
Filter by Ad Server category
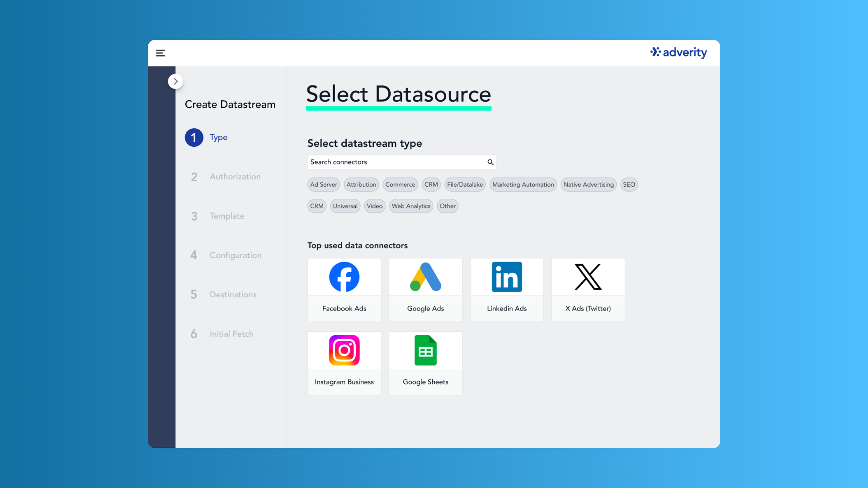click(x=324, y=184)
